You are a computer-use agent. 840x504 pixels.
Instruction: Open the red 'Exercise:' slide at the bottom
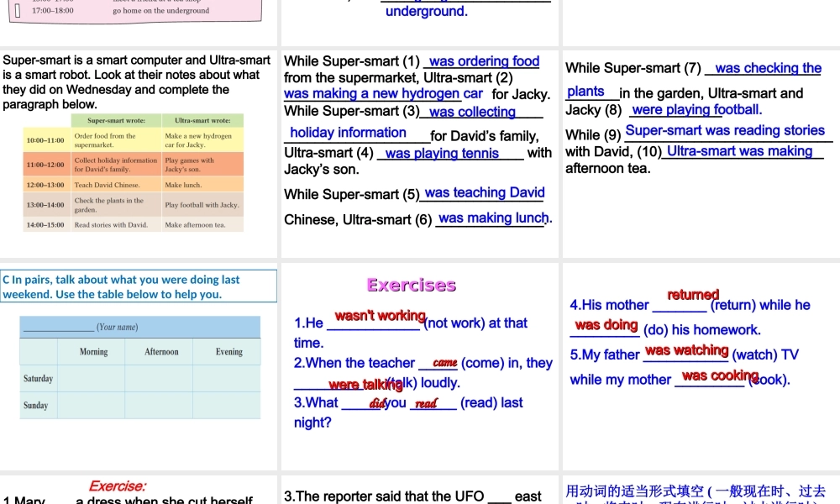[139, 490]
